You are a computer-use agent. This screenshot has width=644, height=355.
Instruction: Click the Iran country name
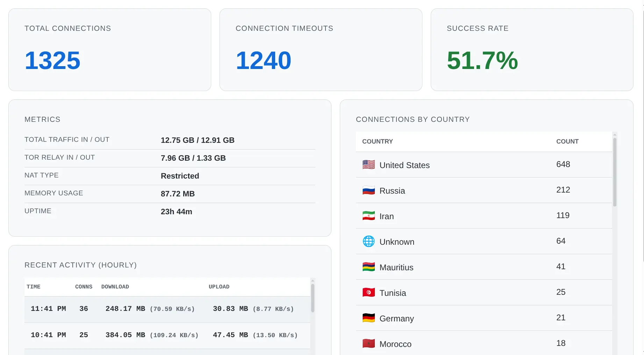(x=386, y=216)
